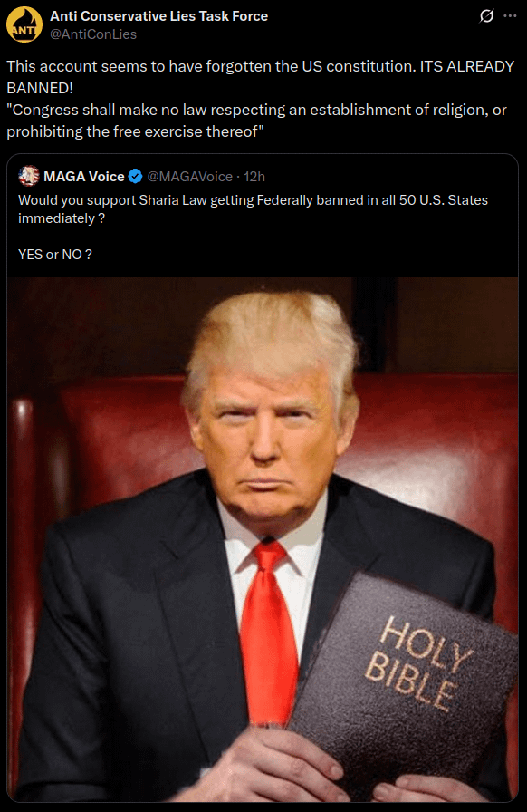Open the three-dot more options menu

click(510, 16)
